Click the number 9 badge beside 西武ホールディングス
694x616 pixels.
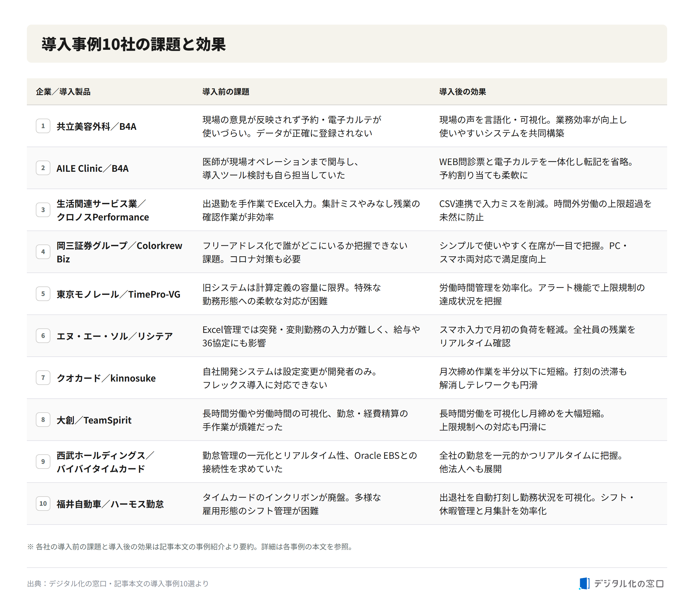click(x=43, y=462)
